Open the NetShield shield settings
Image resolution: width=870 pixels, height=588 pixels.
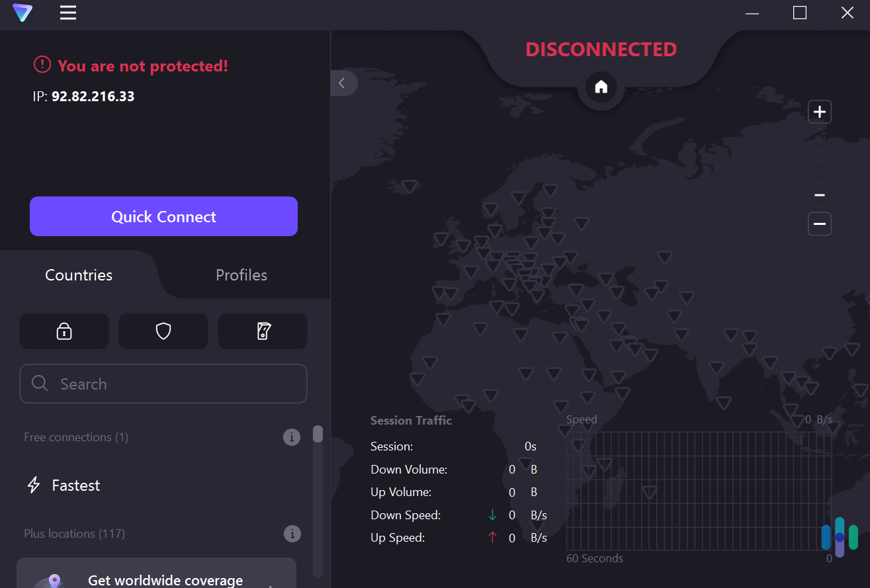(x=163, y=331)
